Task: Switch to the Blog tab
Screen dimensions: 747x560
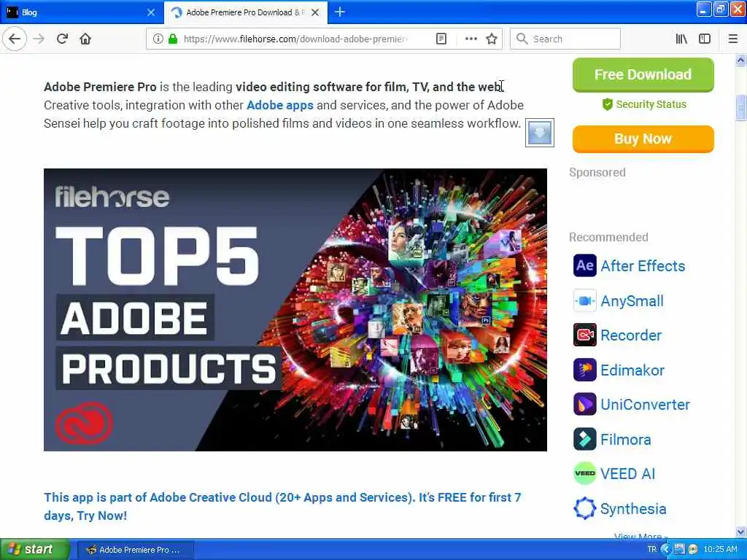Action: (x=81, y=12)
